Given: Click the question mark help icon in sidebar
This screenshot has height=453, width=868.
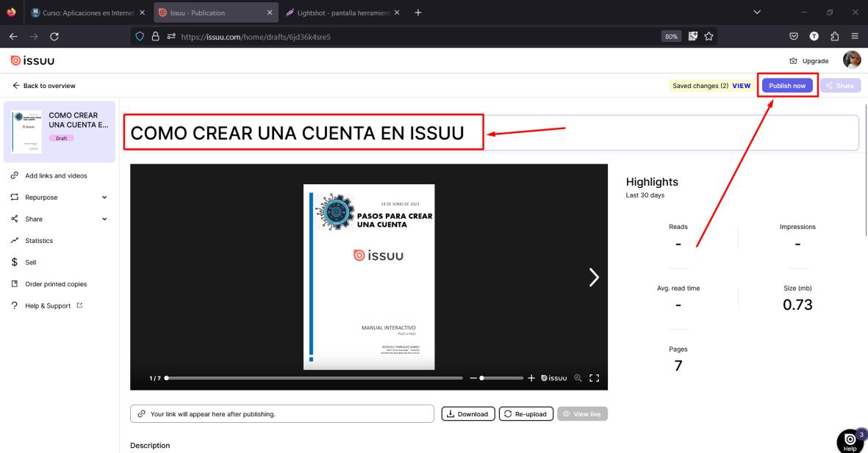Looking at the screenshot, I should click(15, 305).
